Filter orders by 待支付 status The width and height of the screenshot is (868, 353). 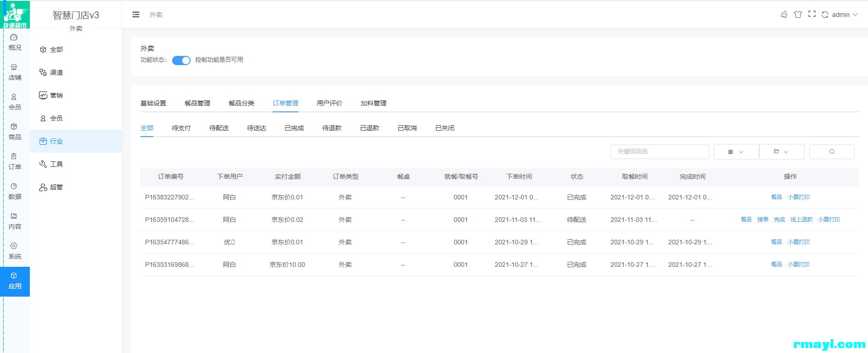pos(181,128)
